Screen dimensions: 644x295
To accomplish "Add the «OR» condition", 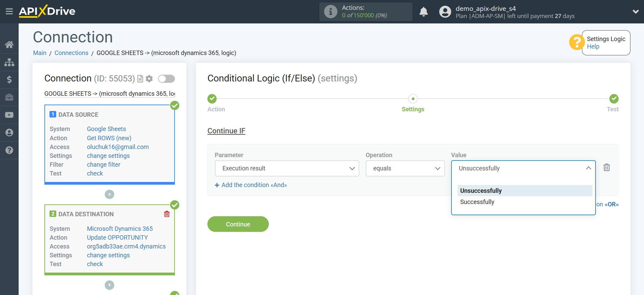I will (607, 204).
